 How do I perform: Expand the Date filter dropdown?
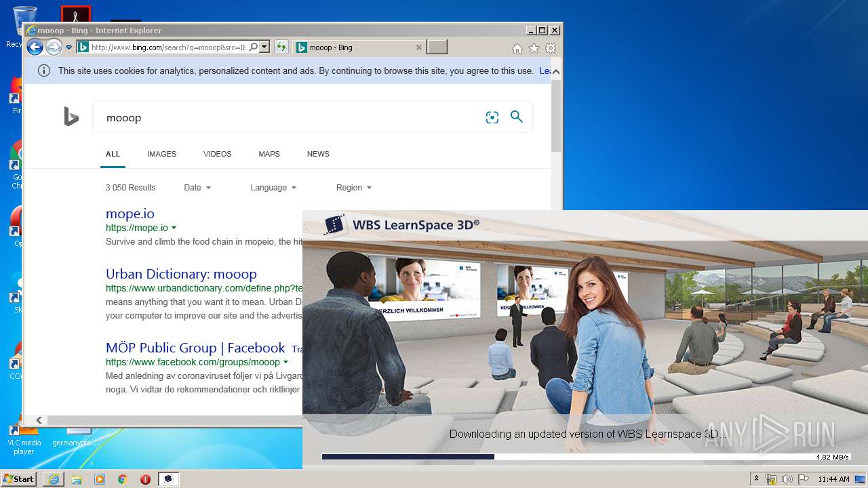point(197,188)
